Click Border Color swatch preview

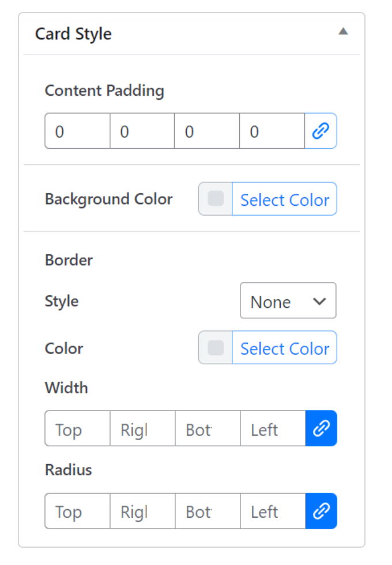pyautogui.click(x=216, y=348)
